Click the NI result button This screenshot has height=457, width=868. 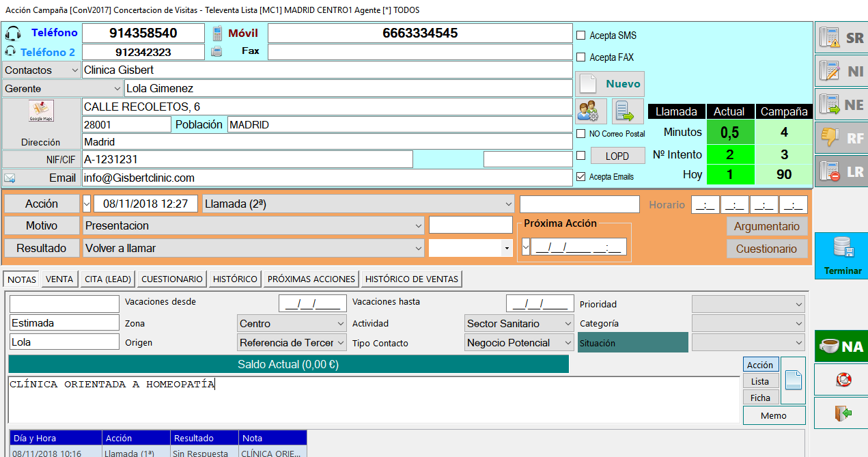point(841,71)
